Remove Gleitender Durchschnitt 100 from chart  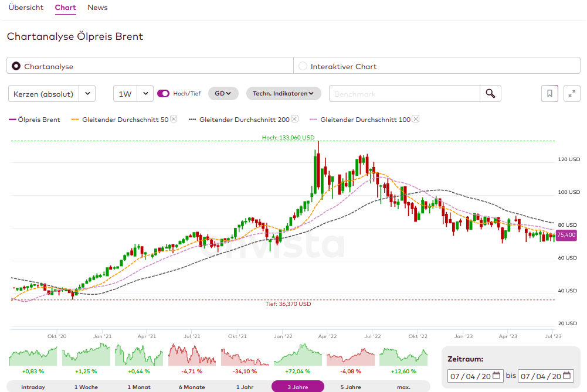(416, 119)
